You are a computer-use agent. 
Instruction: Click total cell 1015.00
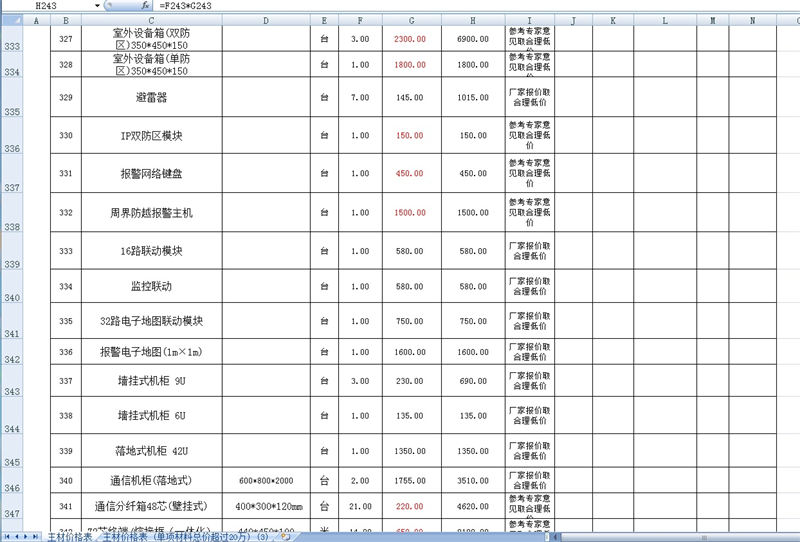[x=473, y=97]
